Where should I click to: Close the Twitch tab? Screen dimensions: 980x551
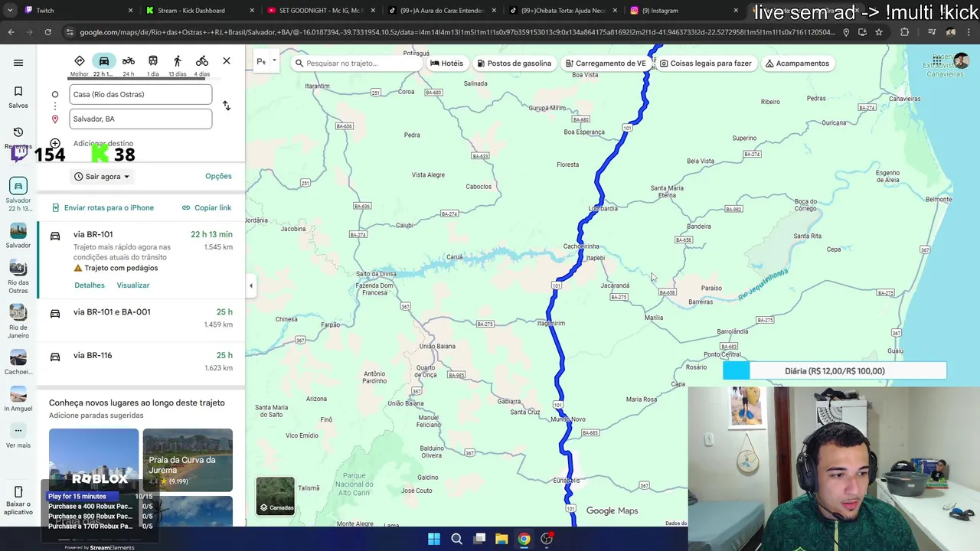[130, 11]
